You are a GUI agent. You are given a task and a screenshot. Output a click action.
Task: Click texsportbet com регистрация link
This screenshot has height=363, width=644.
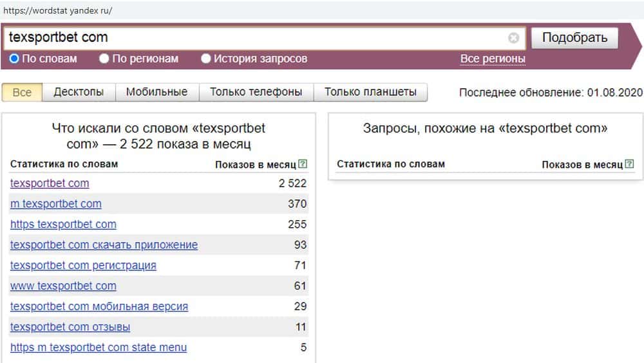coord(83,266)
